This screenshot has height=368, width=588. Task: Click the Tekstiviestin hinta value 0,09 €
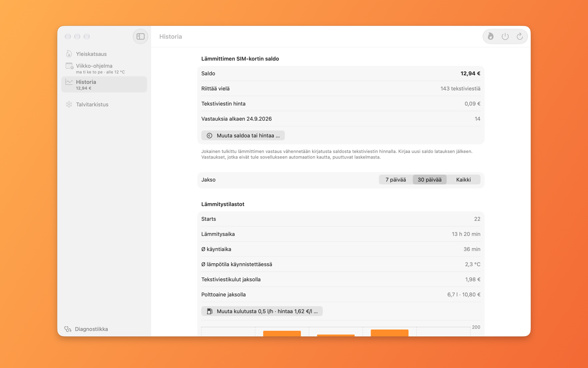tap(473, 104)
